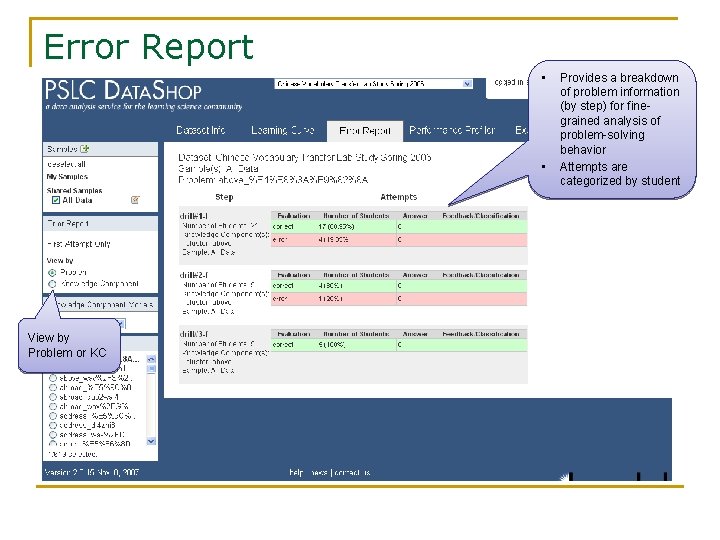720x540 pixels.
Task: Click the 17 students correct cell
Action: coord(337,226)
